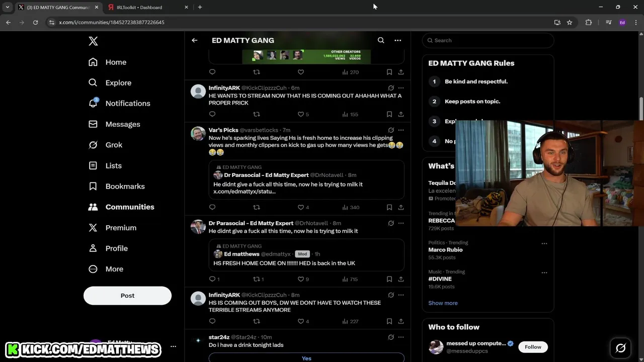Viewport: 644px width, 362px height.
Task: Open Var's Picks profile avatar
Action: tap(198, 134)
